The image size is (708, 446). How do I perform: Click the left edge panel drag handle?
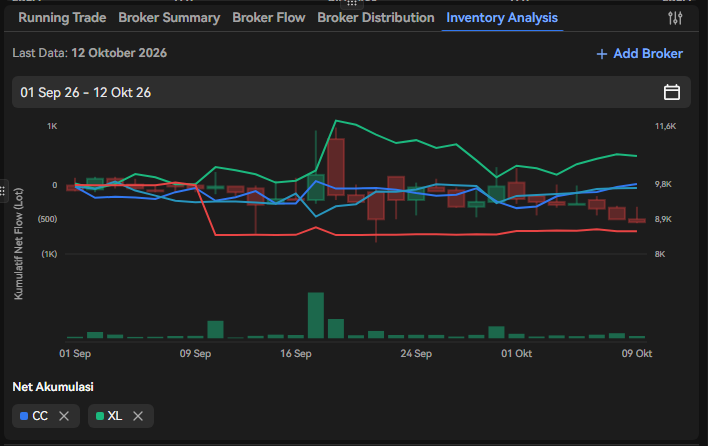point(3,191)
